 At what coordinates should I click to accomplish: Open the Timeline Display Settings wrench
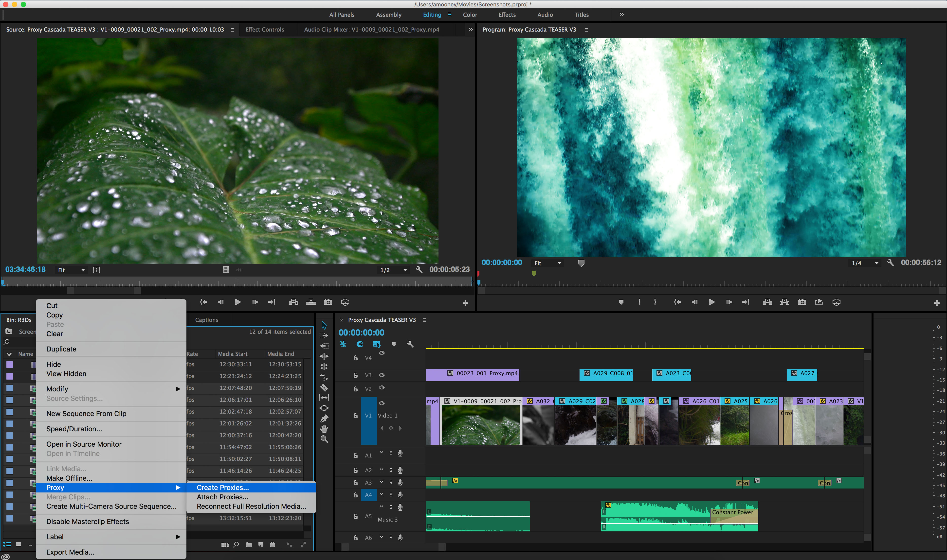411,344
